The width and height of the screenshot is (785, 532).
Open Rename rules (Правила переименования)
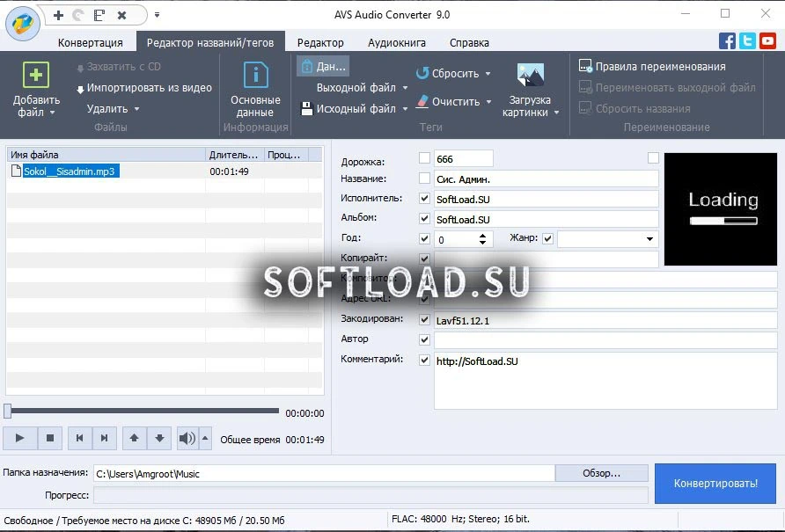[652, 67]
